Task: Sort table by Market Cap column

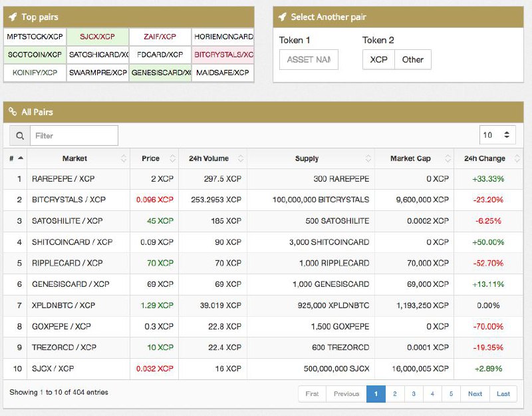Action: coord(414,158)
